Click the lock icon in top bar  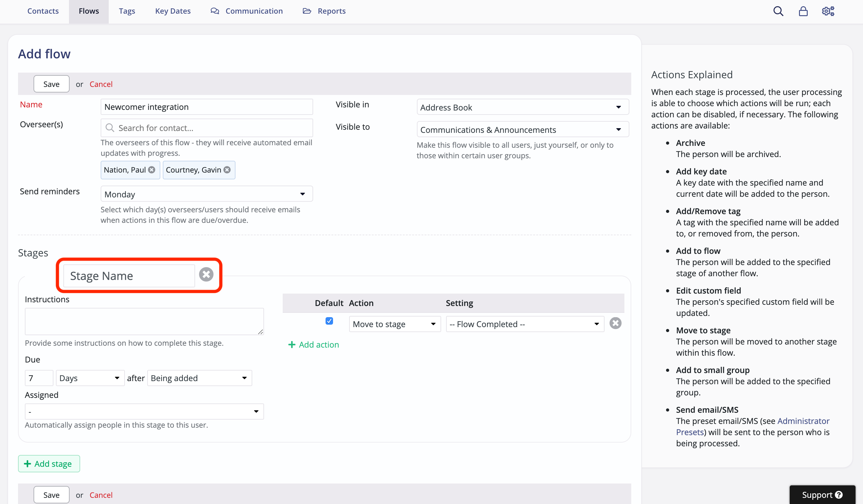point(803,11)
